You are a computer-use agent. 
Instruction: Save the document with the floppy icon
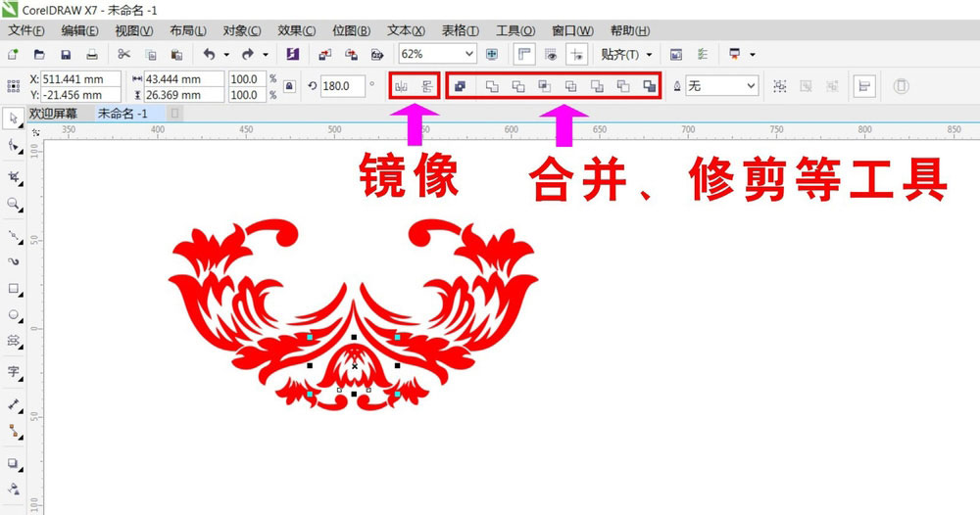point(66,54)
